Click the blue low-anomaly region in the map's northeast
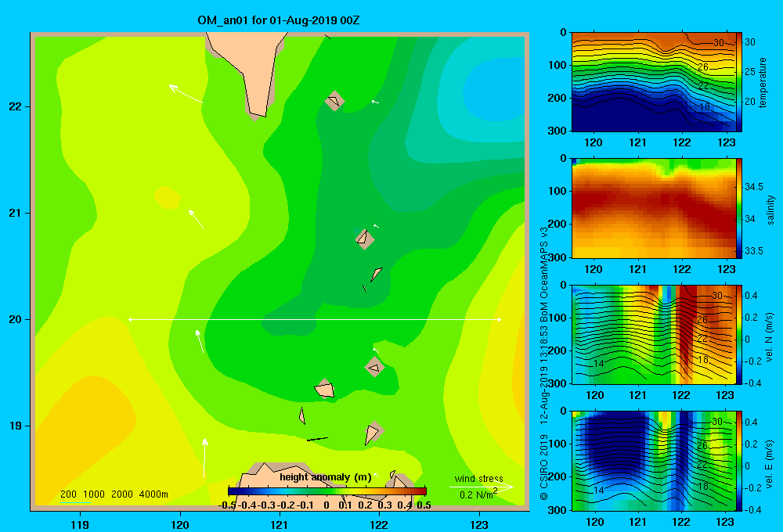Viewport: 783px width, 532px height. click(494, 90)
